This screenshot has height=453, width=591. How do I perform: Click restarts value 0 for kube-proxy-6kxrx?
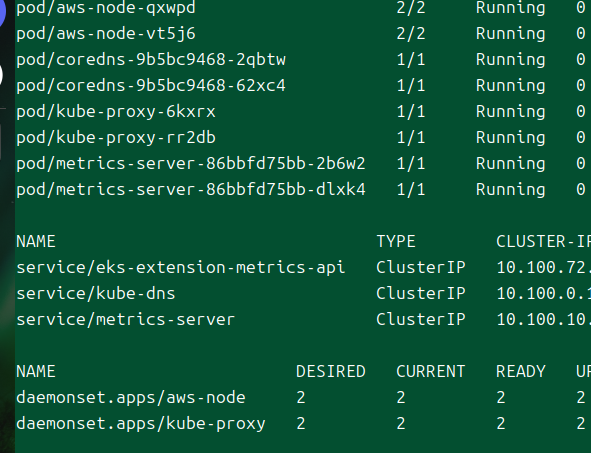pyautogui.click(x=581, y=112)
